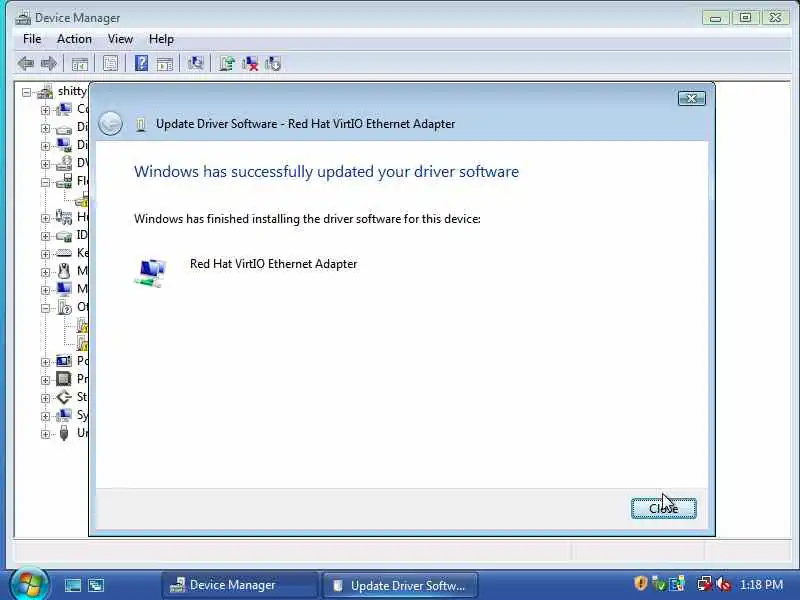
Task: Click the blue question mark Help icon
Action: pyautogui.click(x=141, y=64)
